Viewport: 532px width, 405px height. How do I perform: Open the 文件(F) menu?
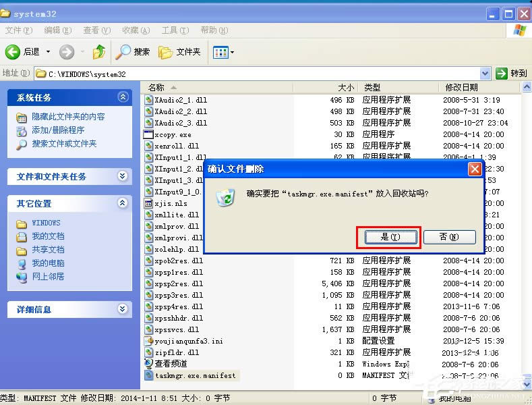pyautogui.click(x=18, y=30)
